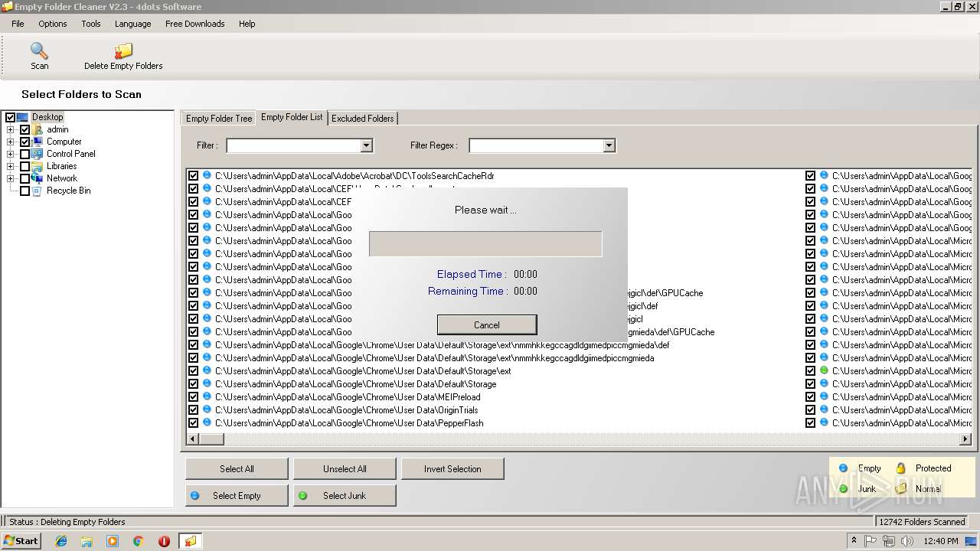
Task: Click the Protected padlock legend icon
Action: point(901,468)
